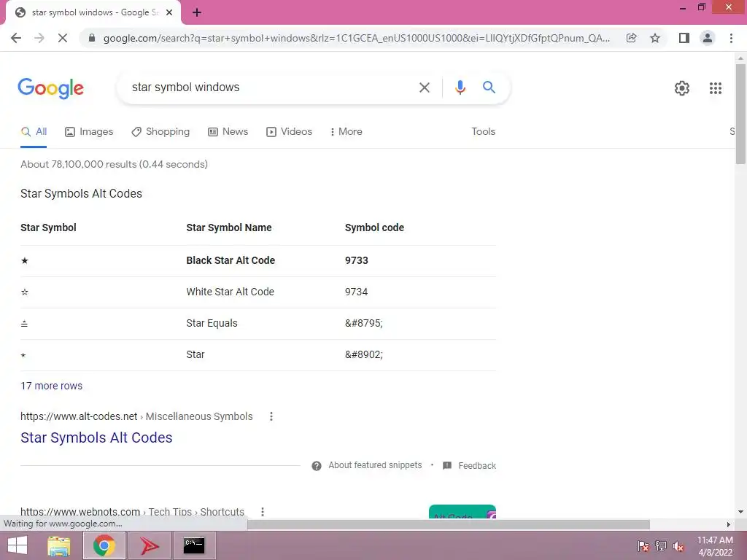The width and height of the screenshot is (747, 560).
Task: Share this page from address bar
Action: (632, 38)
